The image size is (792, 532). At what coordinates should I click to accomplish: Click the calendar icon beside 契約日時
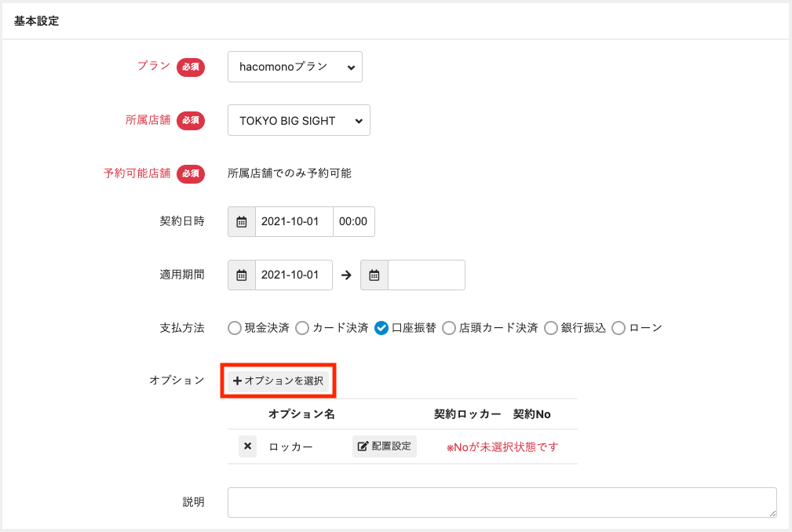[242, 221]
